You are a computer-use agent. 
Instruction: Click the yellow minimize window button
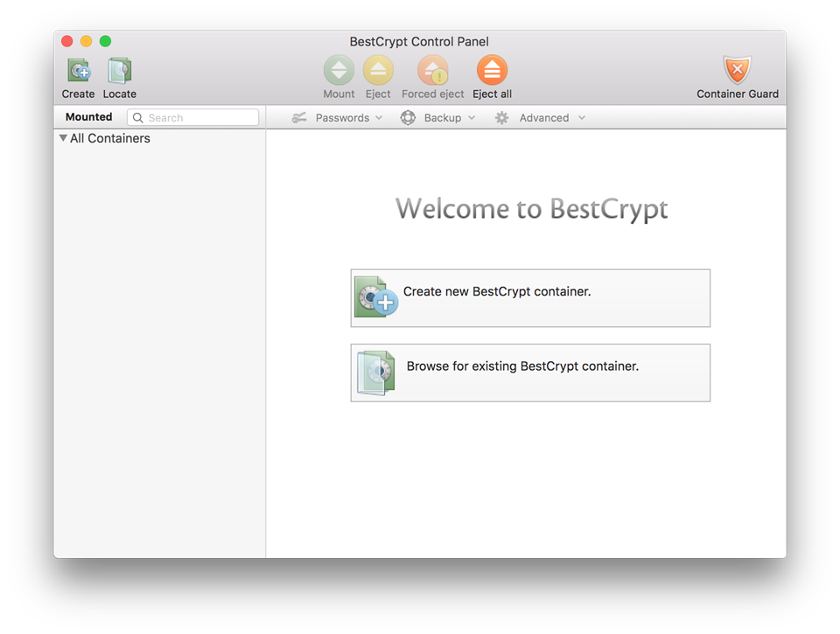87,41
